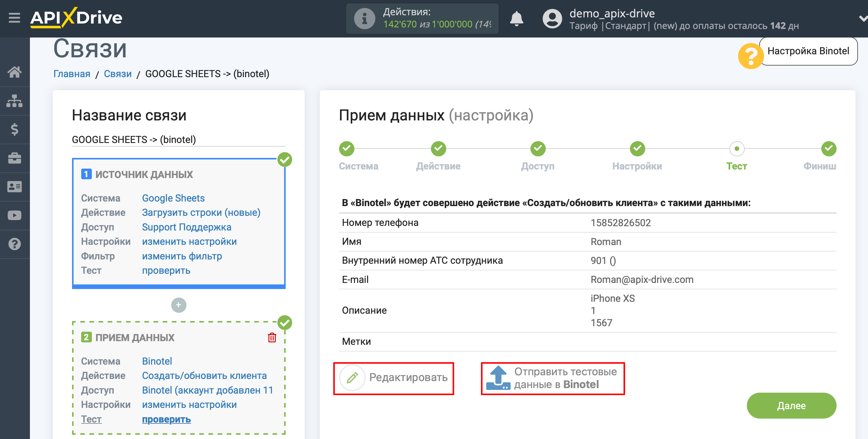Open the contact card icon in sidebar
The width and height of the screenshot is (868, 439).
pos(14,187)
